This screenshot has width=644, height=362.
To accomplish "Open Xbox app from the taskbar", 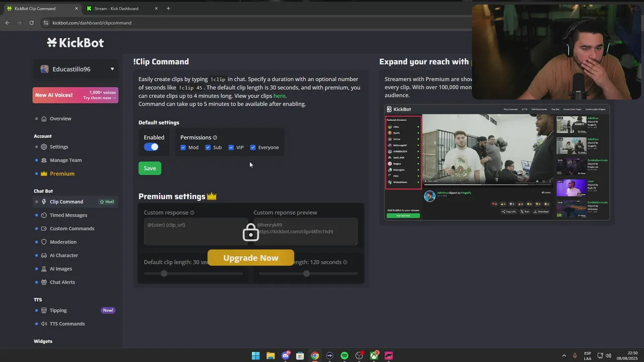I will tap(374, 355).
